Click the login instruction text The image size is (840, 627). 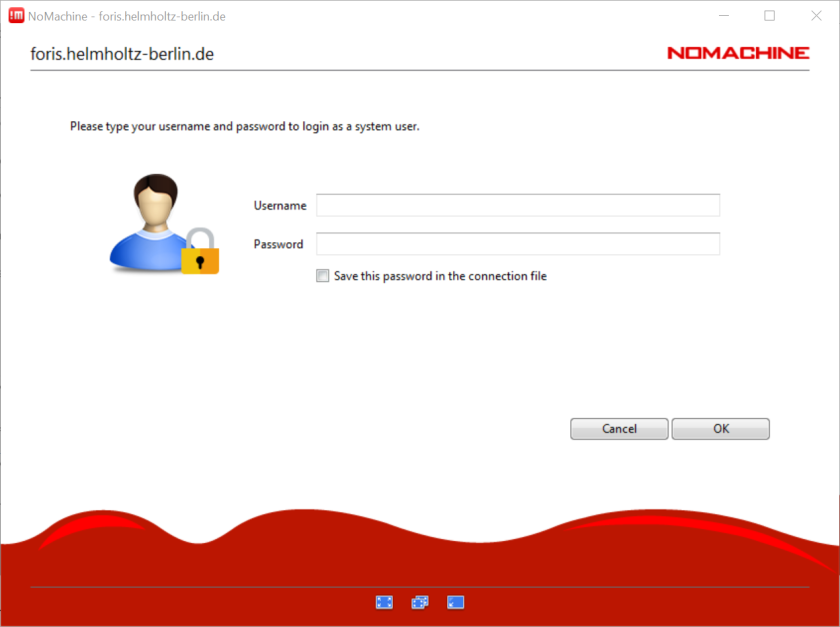tap(244, 127)
